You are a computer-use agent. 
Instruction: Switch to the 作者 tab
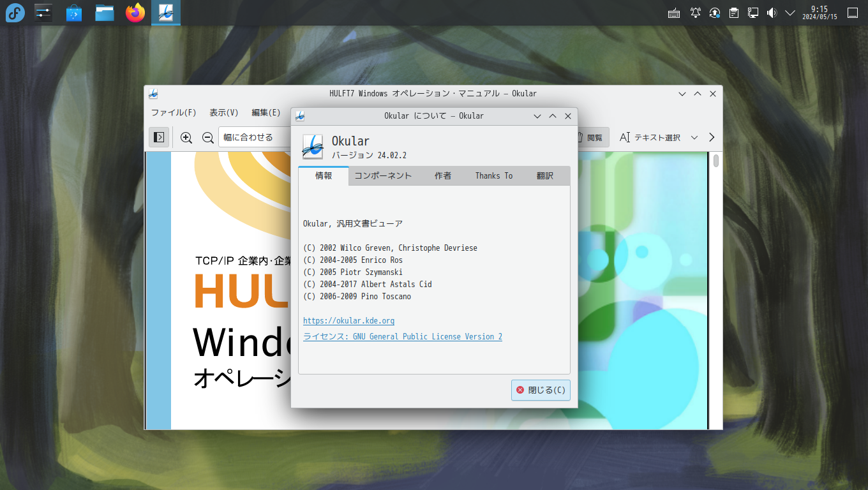coord(443,175)
